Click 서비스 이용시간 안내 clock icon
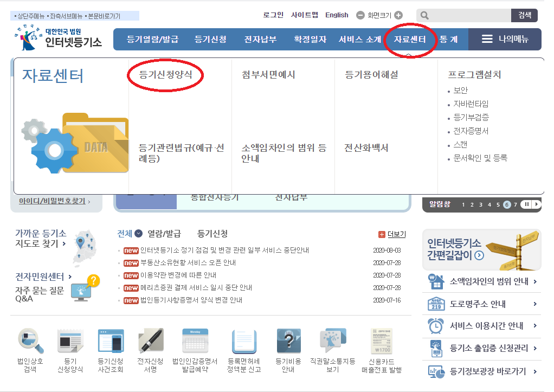The image size is (554, 392). tap(436, 325)
